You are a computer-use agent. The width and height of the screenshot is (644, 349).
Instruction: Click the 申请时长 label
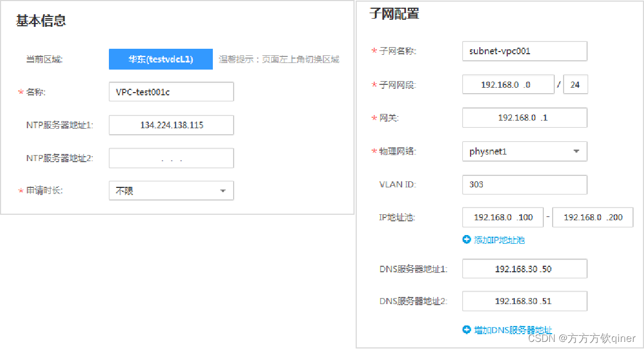pos(44,190)
